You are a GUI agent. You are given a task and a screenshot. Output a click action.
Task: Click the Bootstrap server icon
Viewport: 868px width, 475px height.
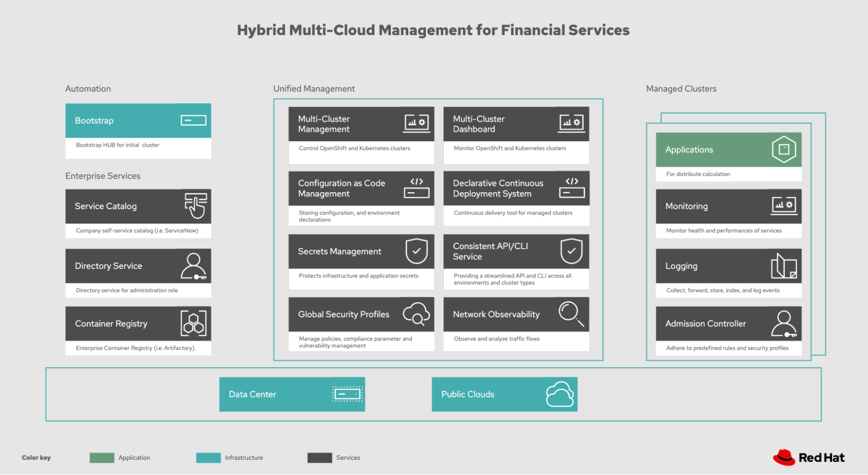(193, 120)
